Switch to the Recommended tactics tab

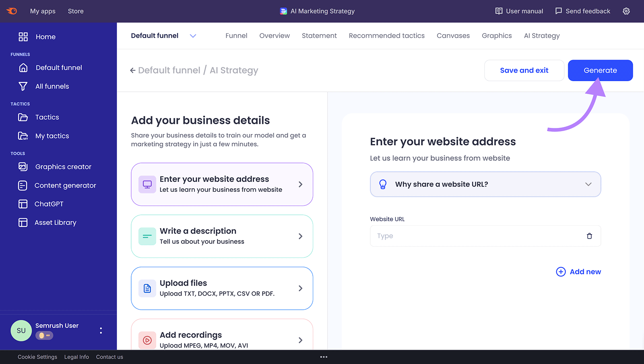click(x=386, y=36)
